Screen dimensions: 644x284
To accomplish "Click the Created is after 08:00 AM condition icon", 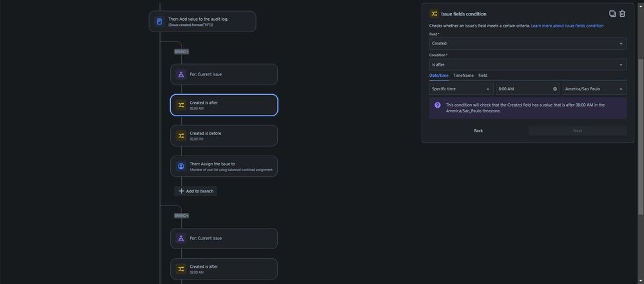I will click(x=181, y=105).
